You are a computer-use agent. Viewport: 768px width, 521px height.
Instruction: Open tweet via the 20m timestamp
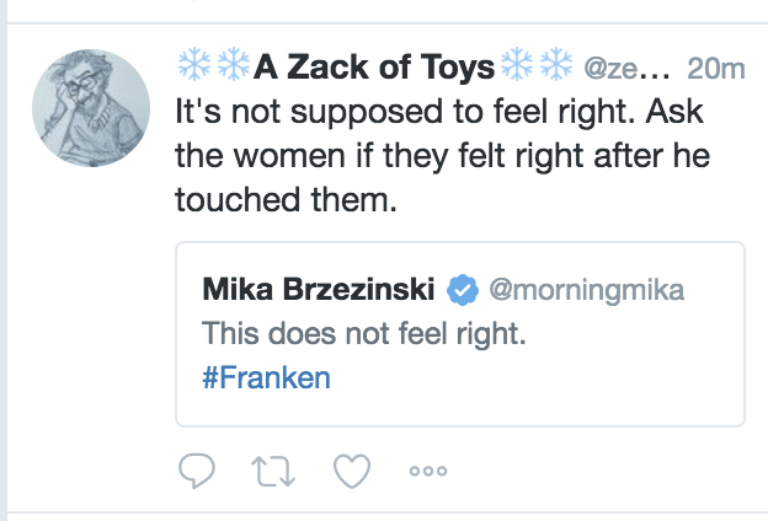pos(716,68)
